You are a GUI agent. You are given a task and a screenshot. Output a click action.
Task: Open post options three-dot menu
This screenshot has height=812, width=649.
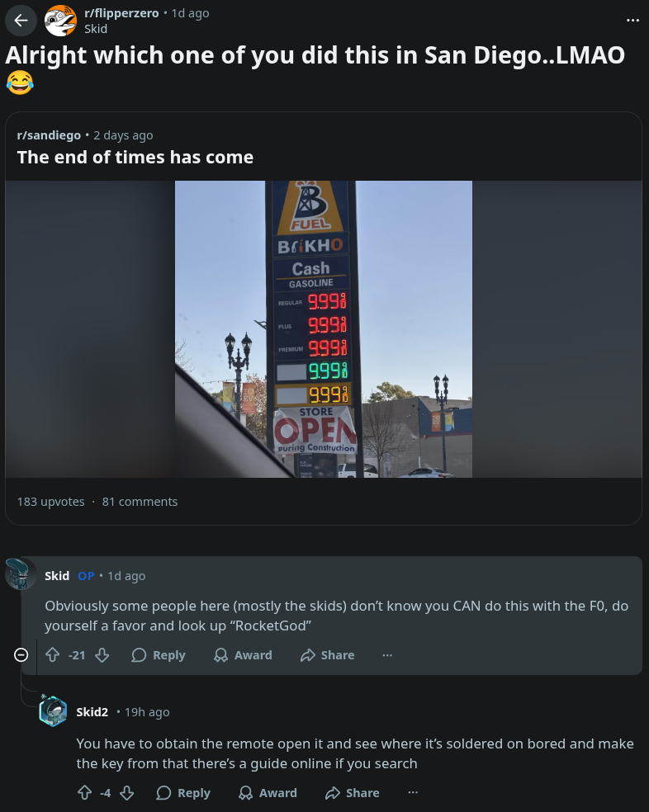point(632,20)
